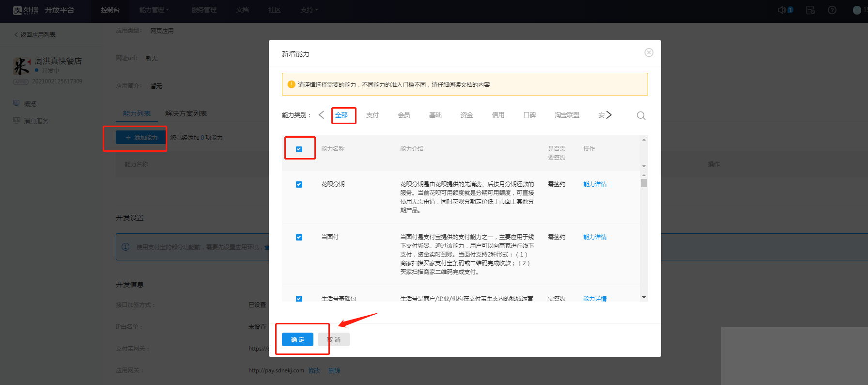This screenshot has width=868, height=385.
Task: Open the 控制台 menu item
Action: (110, 10)
